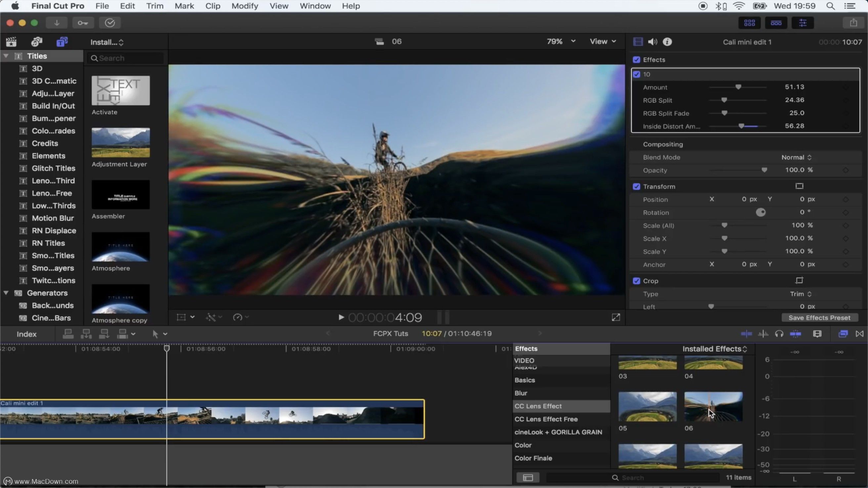The height and width of the screenshot is (488, 868).
Task: Open the Color Finale effects category
Action: click(x=534, y=458)
